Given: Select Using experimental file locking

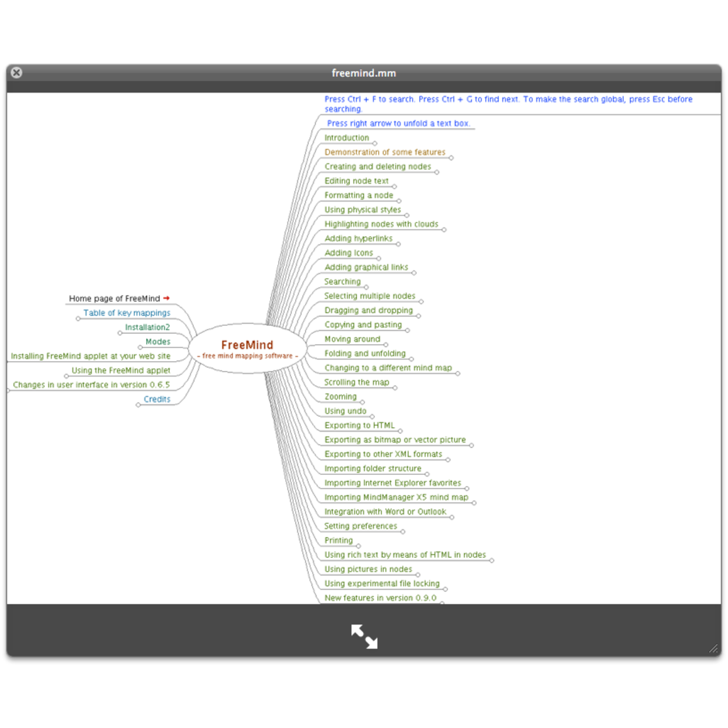Looking at the screenshot, I should coord(382,584).
